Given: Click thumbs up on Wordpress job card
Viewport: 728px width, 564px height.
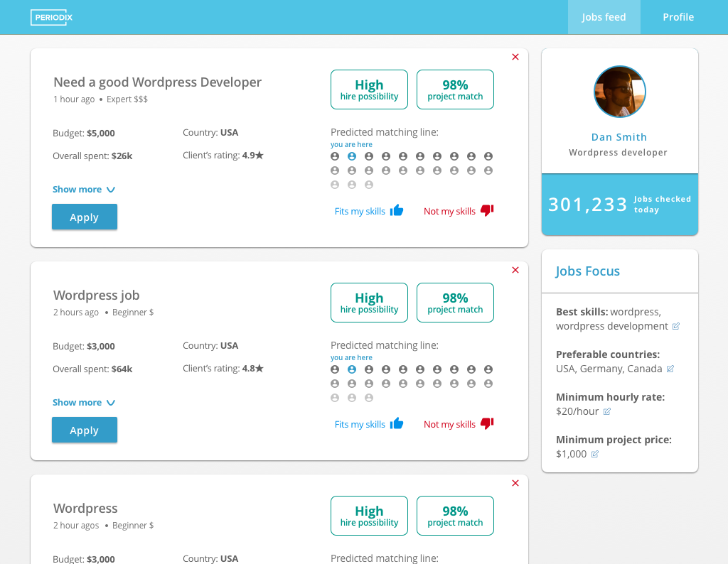Looking at the screenshot, I should [x=397, y=423].
